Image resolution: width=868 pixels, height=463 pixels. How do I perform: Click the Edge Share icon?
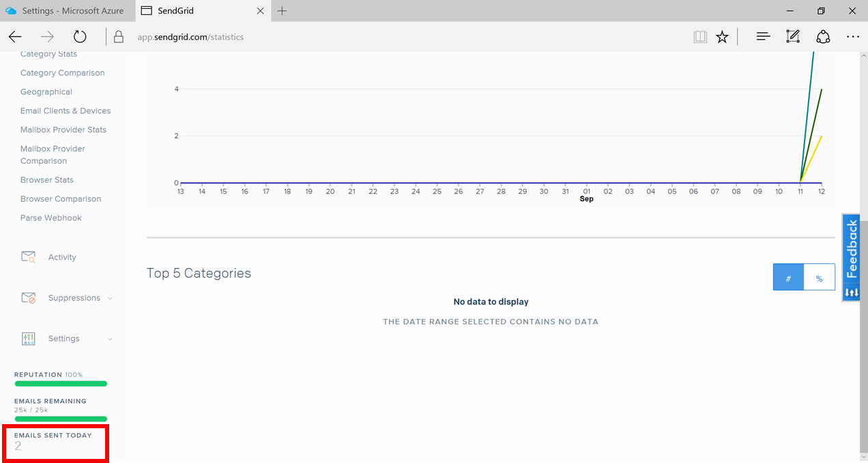(824, 37)
